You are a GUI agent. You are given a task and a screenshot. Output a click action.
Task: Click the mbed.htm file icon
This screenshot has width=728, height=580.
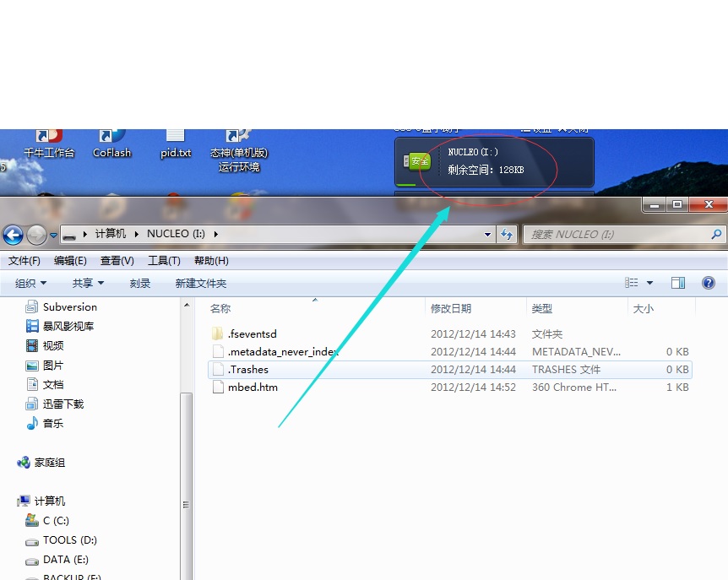pyautogui.click(x=218, y=387)
